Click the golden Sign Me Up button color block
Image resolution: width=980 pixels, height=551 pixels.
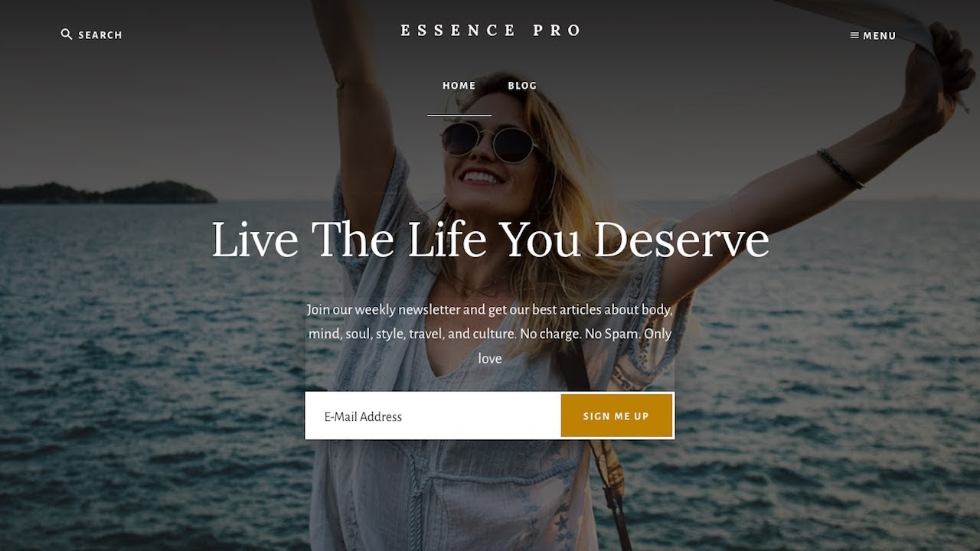coord(616,416)
